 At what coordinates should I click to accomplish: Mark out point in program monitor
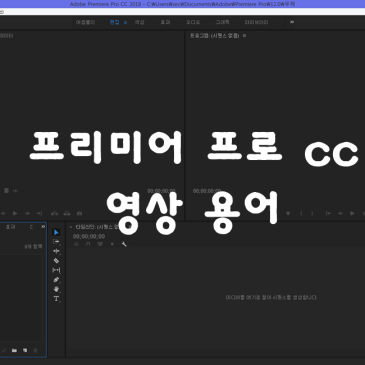tap(312, 213)
